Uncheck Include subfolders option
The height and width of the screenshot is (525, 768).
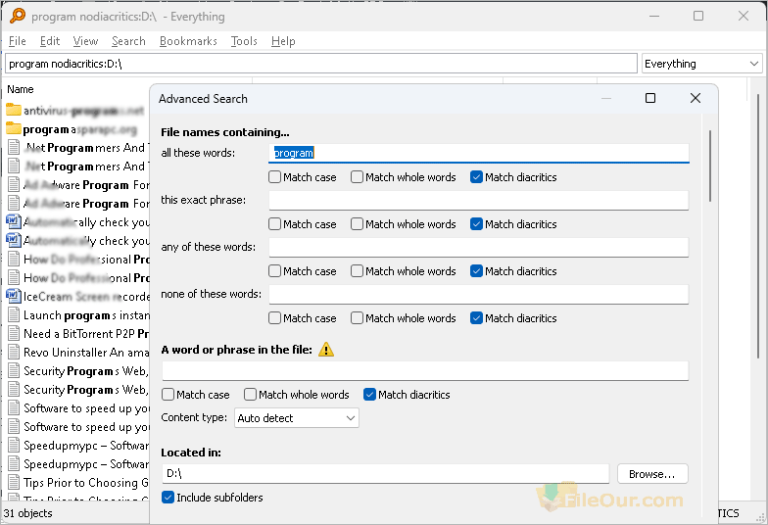[x=168, y=497]
